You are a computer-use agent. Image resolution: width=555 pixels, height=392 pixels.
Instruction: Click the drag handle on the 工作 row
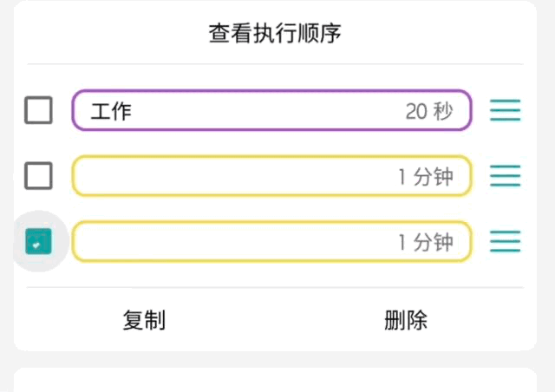click(x=505, y=111)
